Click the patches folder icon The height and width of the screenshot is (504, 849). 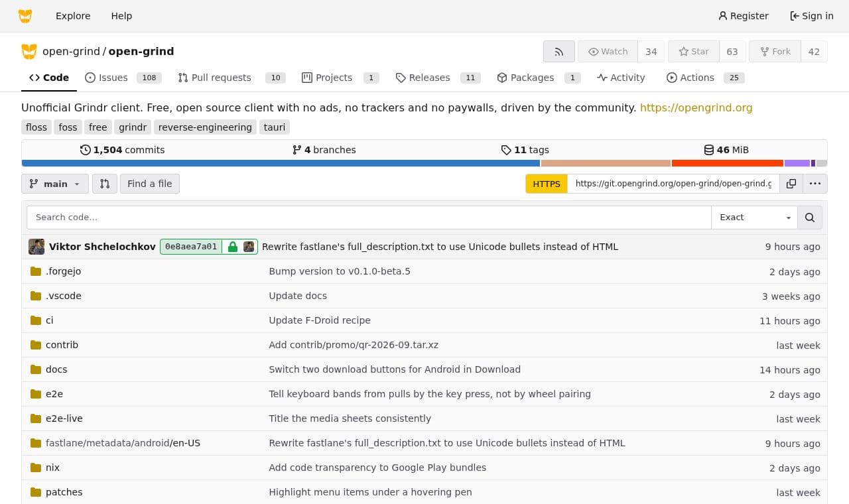[36, 492]
